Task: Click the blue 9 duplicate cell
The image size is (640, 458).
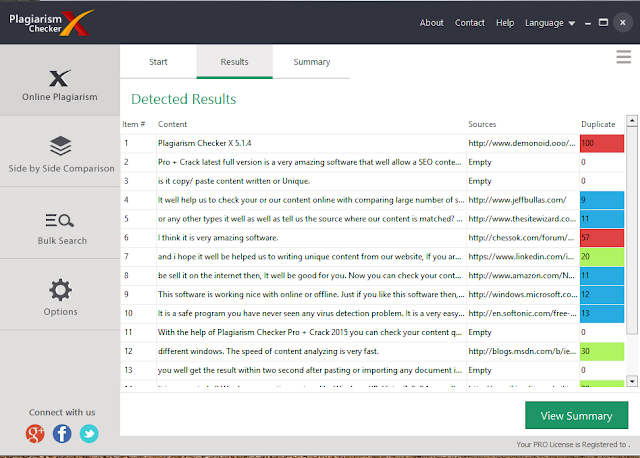Action: [602, 200]
